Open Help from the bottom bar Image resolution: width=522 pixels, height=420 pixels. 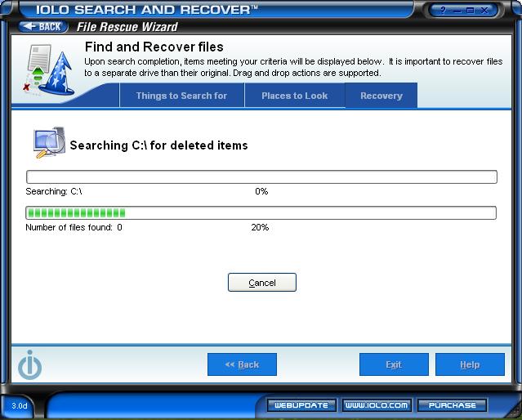click(470, 364)
